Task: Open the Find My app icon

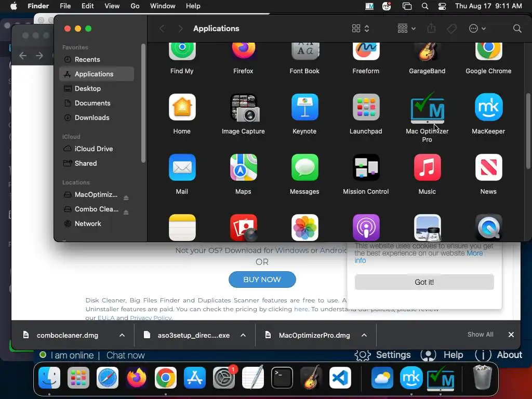Action: point(182,51)
